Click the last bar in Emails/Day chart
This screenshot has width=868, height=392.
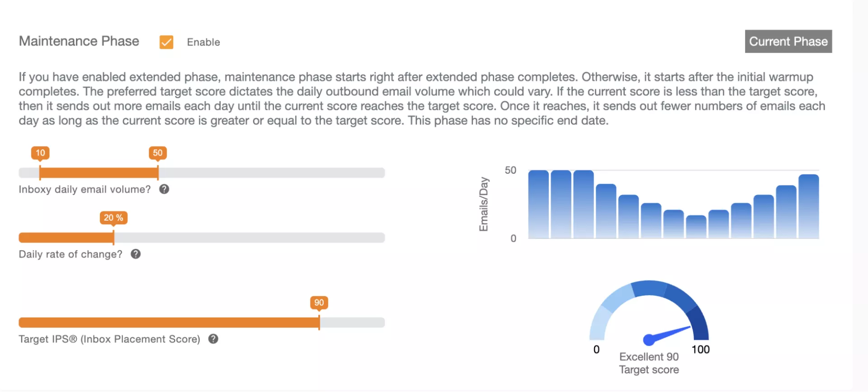point(808,207)
